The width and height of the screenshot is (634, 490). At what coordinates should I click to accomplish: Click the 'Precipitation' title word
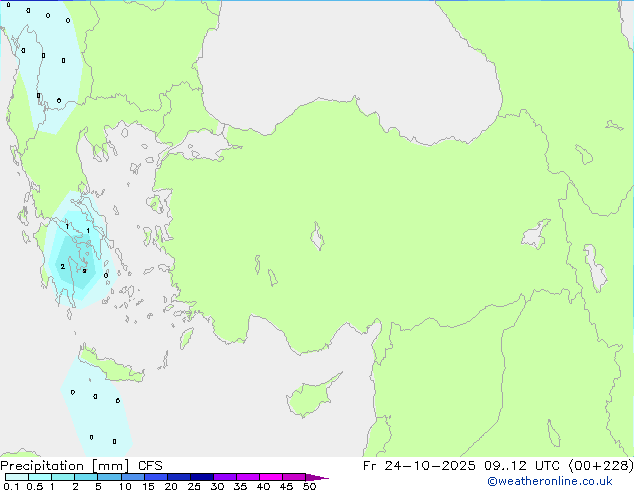tap(42, 466)
